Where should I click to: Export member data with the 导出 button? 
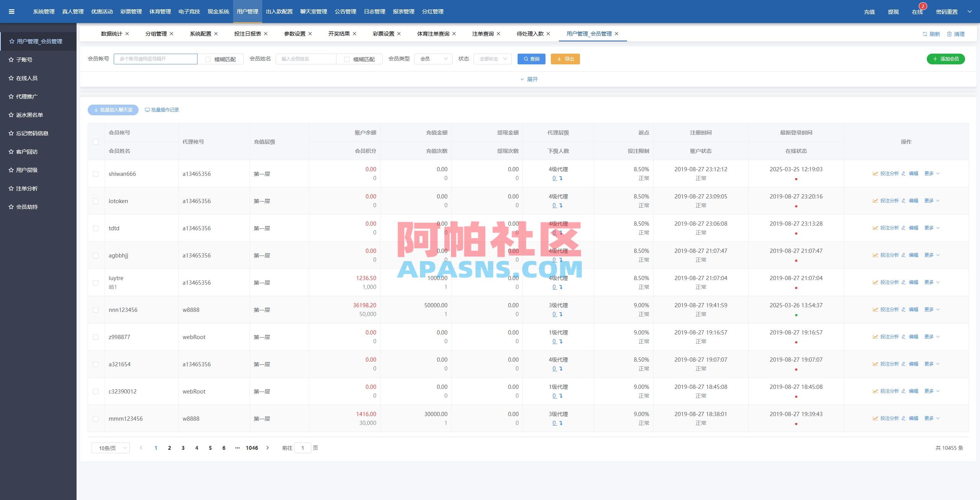(565, 59)
